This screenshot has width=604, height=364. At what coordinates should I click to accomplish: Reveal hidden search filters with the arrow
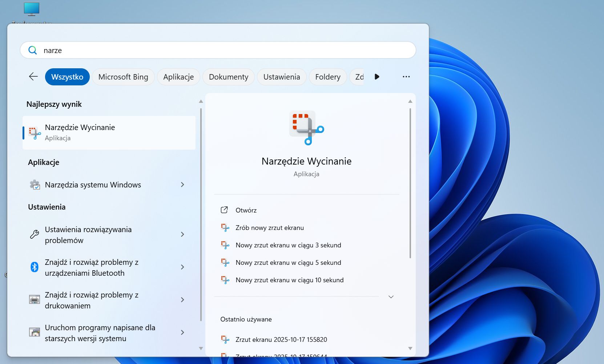[377, 77]
